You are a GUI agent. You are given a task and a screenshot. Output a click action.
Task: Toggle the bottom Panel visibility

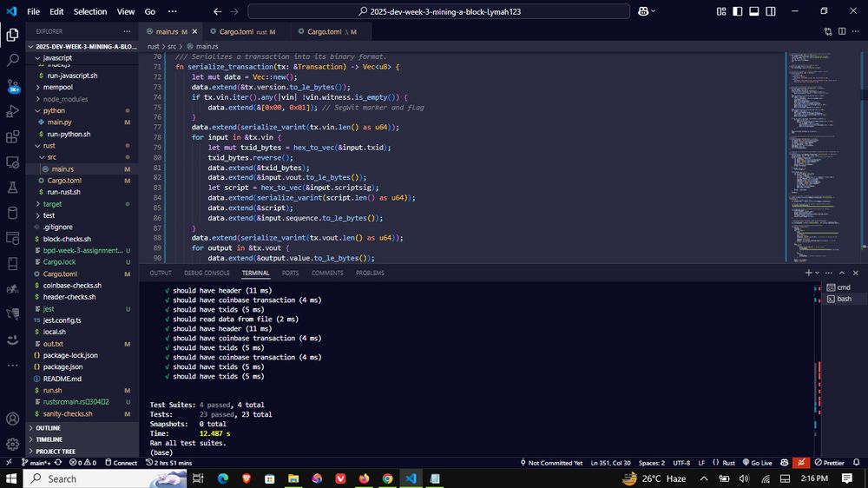(754, 11)
